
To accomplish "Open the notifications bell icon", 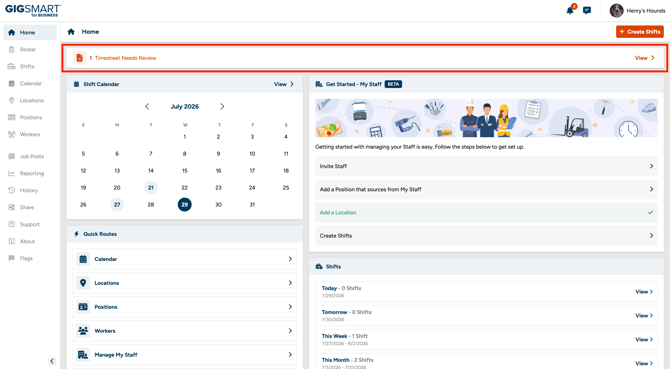I will point(570,11).
